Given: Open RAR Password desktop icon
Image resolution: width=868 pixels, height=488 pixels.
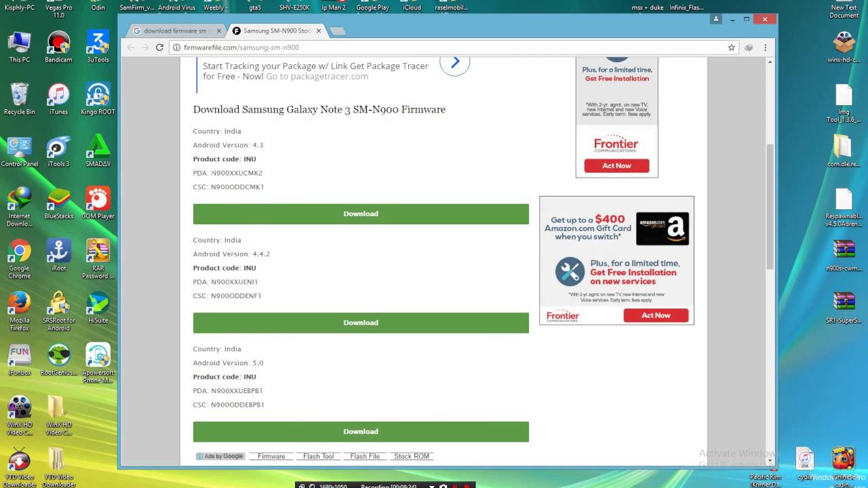Looking at the screenshot, I should click(98, 259).
